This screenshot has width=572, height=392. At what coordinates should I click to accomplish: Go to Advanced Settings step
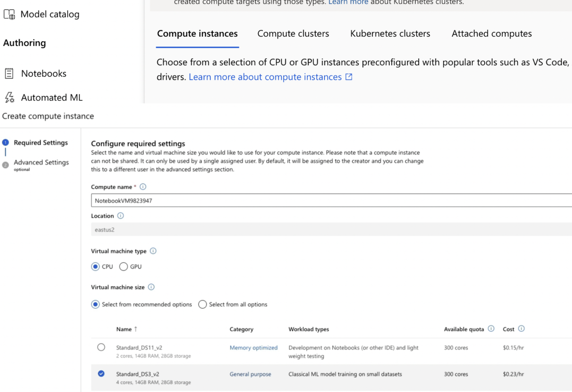point(41,162)
